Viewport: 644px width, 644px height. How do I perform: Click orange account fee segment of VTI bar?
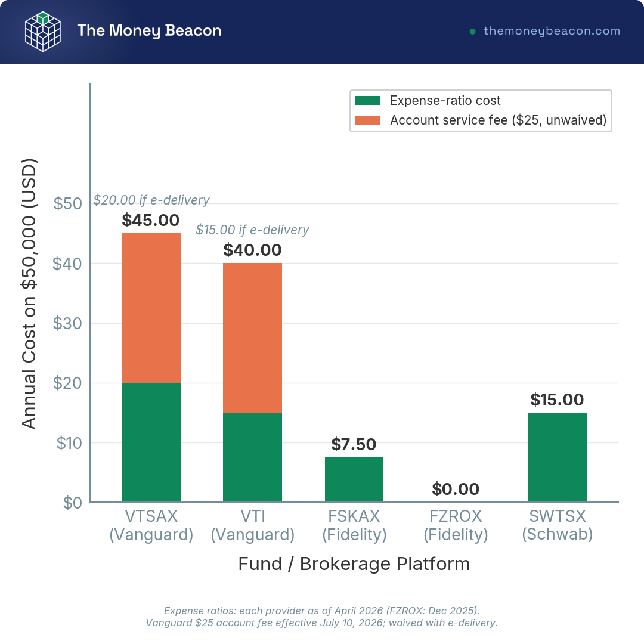253,338
